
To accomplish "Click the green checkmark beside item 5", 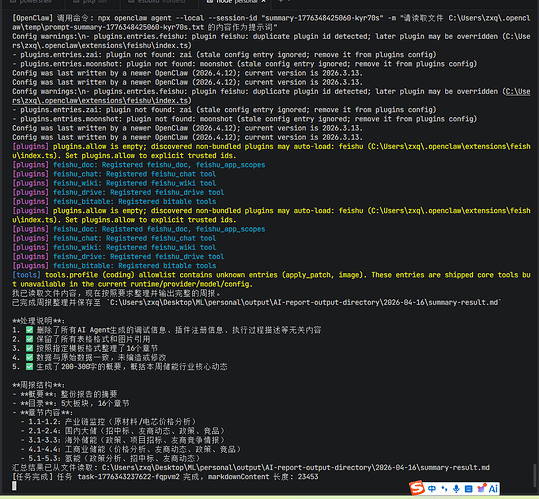I will click(30, 366).
